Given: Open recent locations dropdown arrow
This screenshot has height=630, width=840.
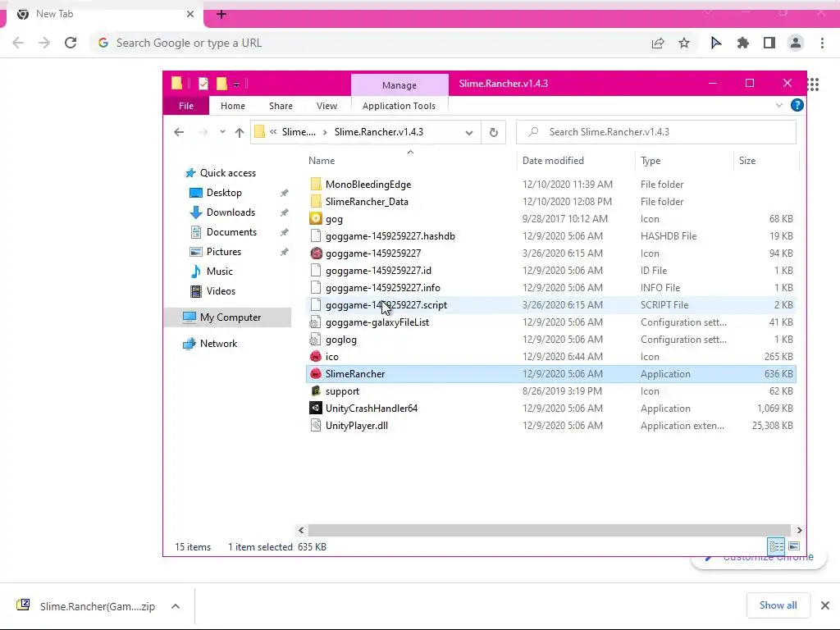Looking at the screenshot, I should point(221,132).
